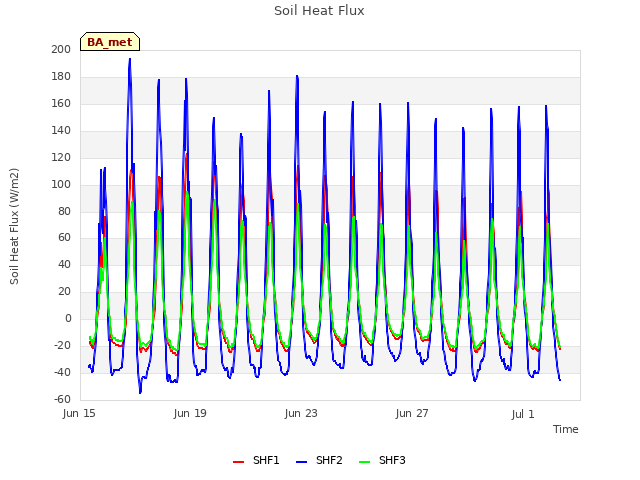
Task: Click the blue SHF2 legend swatch
Action: coord(301,462)
